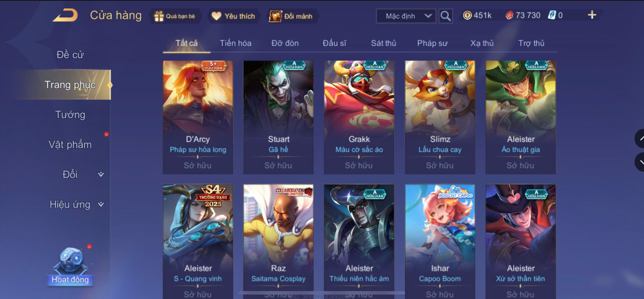Switch to the Tiến hóa tab
644x299 pixels.
pyautogui.click(x=235, y=43)
